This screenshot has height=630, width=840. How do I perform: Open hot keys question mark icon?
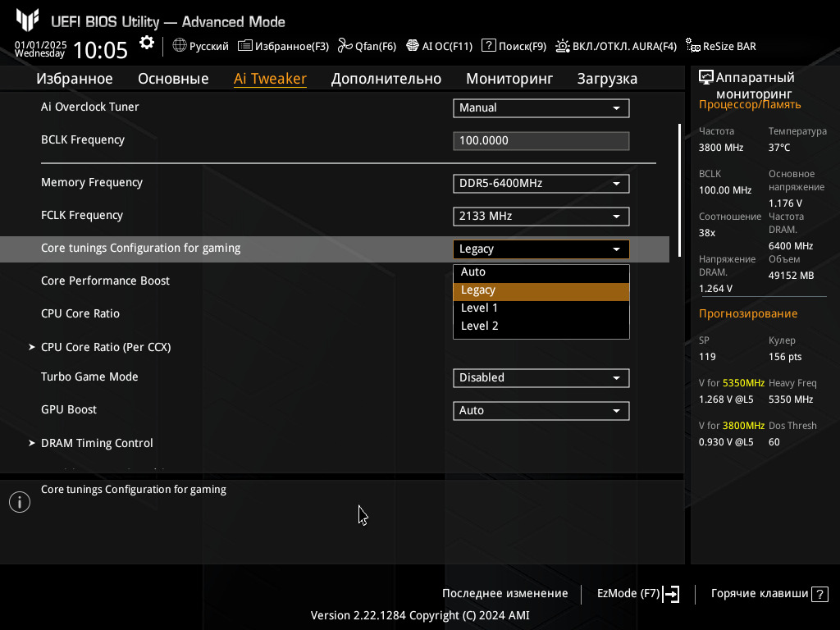(819, 594)
